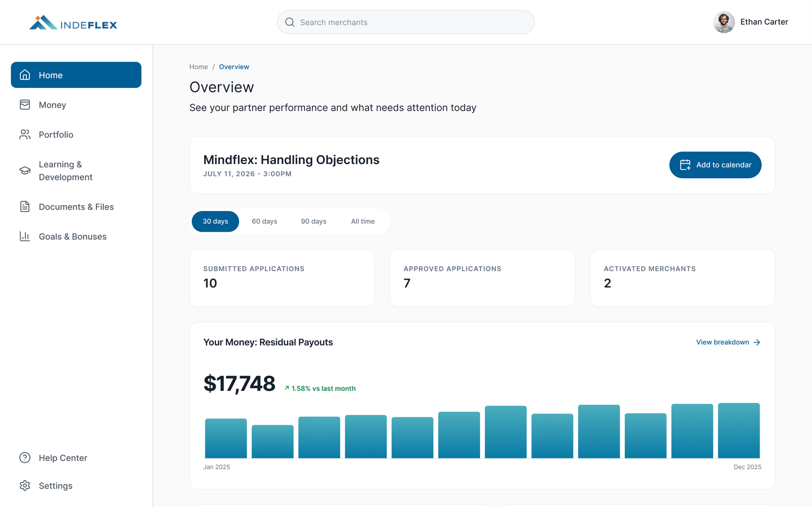Open the Submitted Applications card

click(x=282, y=278)
